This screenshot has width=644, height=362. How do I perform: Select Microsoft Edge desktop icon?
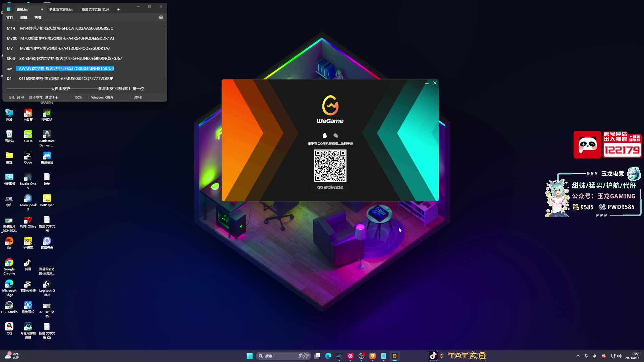click(x=9, y=288)
